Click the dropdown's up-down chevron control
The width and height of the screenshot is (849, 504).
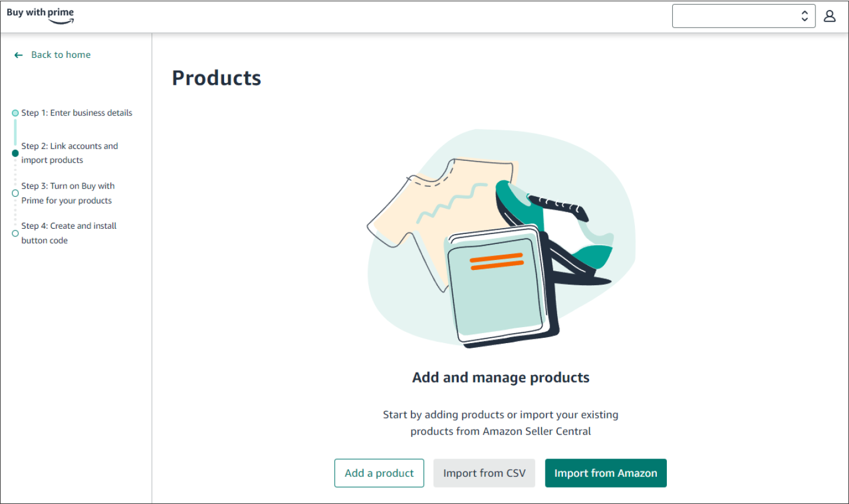805,16
